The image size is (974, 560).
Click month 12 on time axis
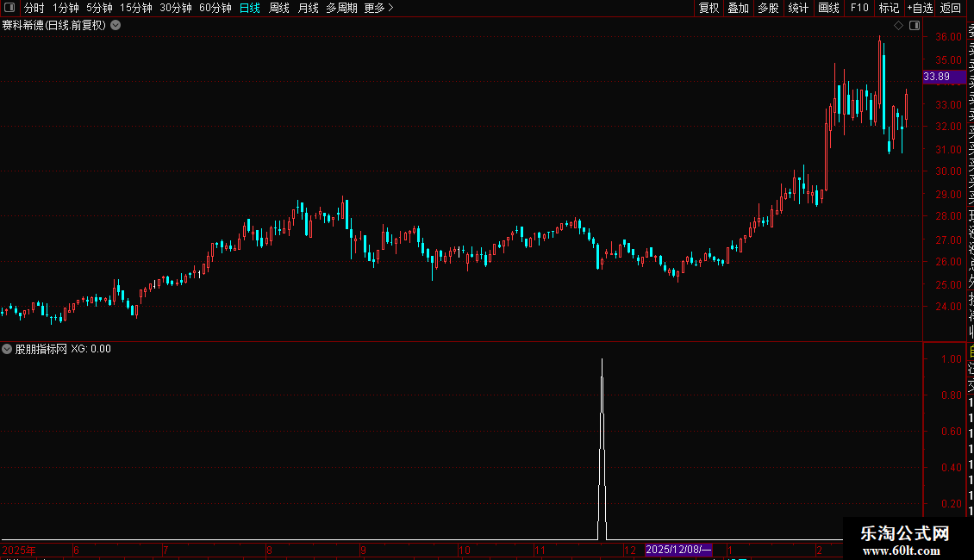click(x=630, y=550)
